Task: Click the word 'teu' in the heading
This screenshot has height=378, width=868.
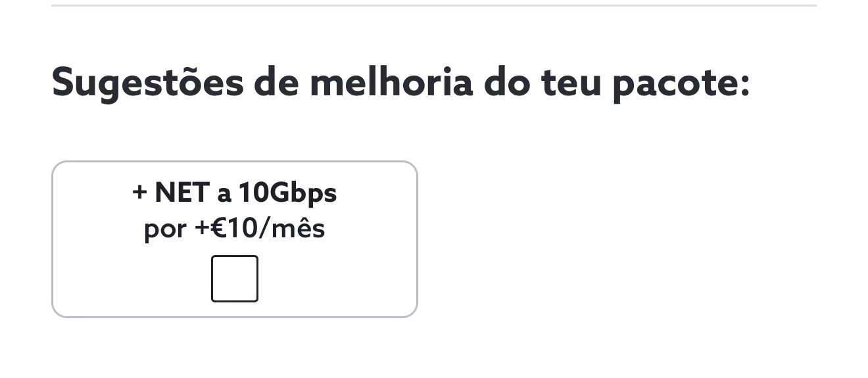Action: click(571, 83)
